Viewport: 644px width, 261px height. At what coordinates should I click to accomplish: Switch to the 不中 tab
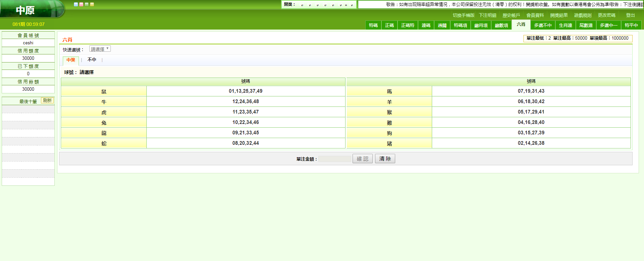[92, 60]
